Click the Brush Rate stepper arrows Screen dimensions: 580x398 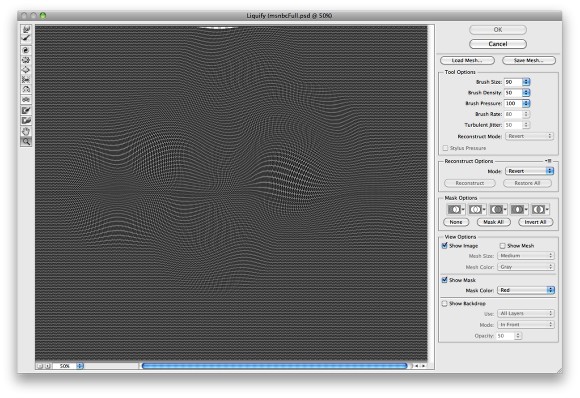point(526,114)
